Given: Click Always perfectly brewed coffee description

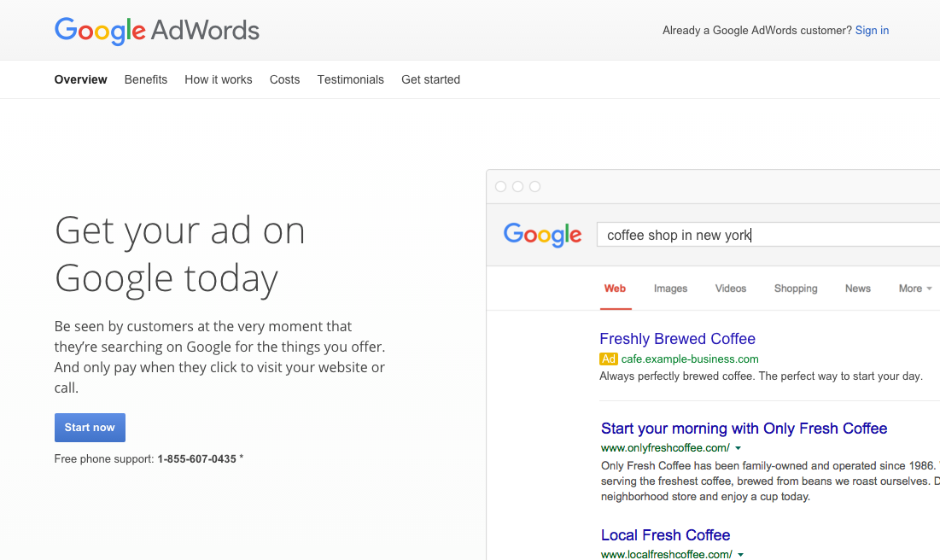Looking at the screenshot, I should click(x=761, y=376).
